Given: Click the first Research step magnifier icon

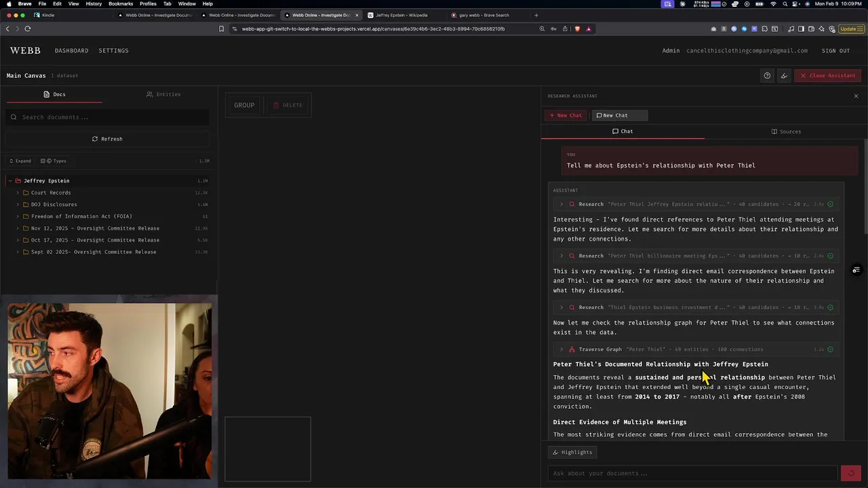Looking at the screenshot, I should [572, 204].
